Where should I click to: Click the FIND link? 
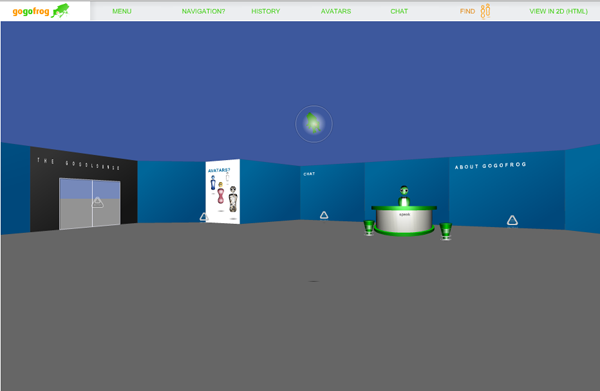point(467,11)
